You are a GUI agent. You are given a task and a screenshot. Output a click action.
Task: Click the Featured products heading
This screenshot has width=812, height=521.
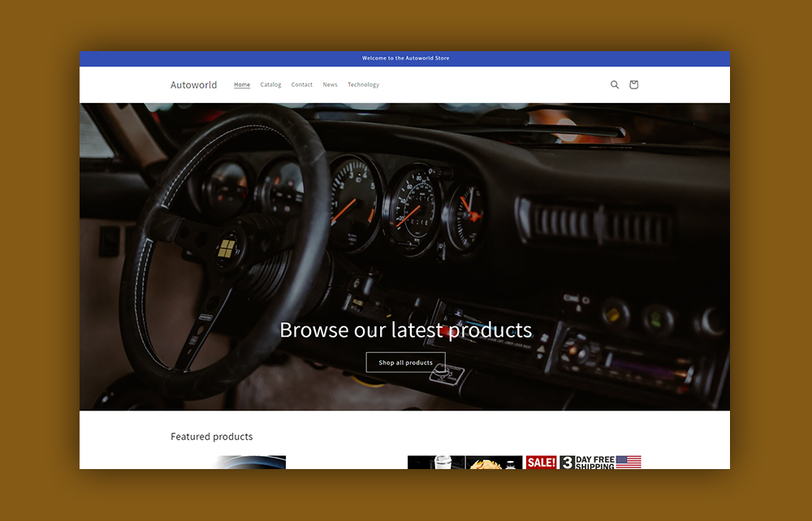pyautogui.click(x=211, y=437)
